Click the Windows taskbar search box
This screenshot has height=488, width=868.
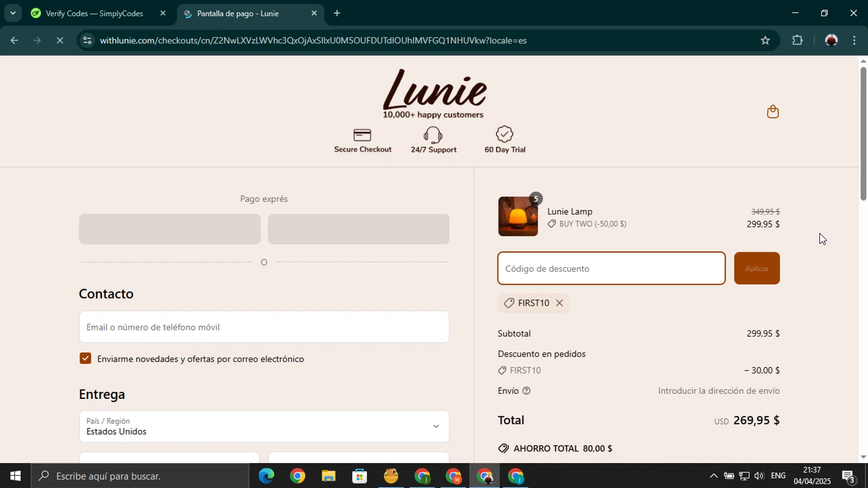pos(141,476)
